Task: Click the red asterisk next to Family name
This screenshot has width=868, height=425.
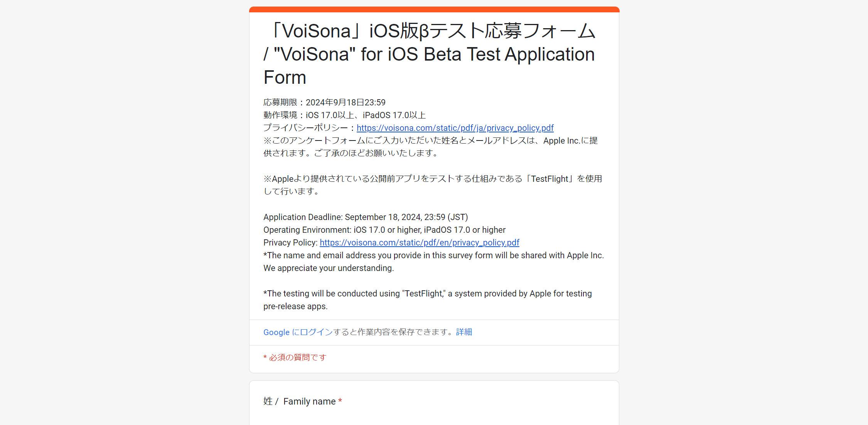Action: (340, 401)
